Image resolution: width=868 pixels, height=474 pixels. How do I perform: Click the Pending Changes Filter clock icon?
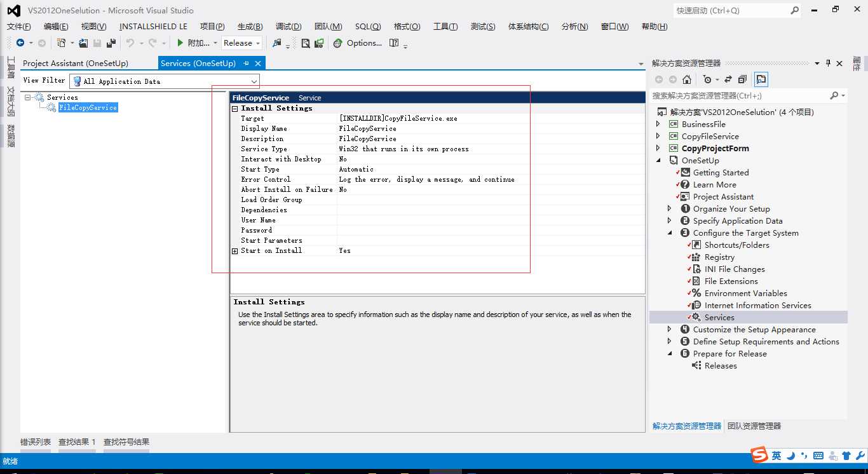707,79
